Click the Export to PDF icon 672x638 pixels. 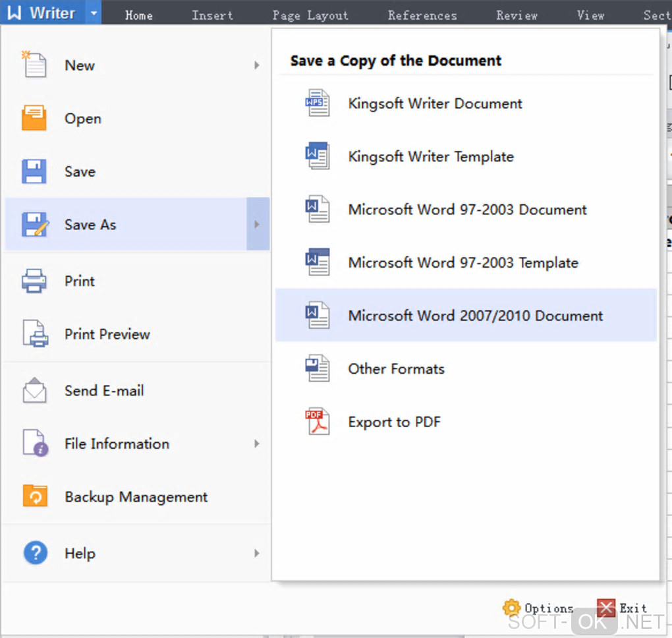coord(317,421)
